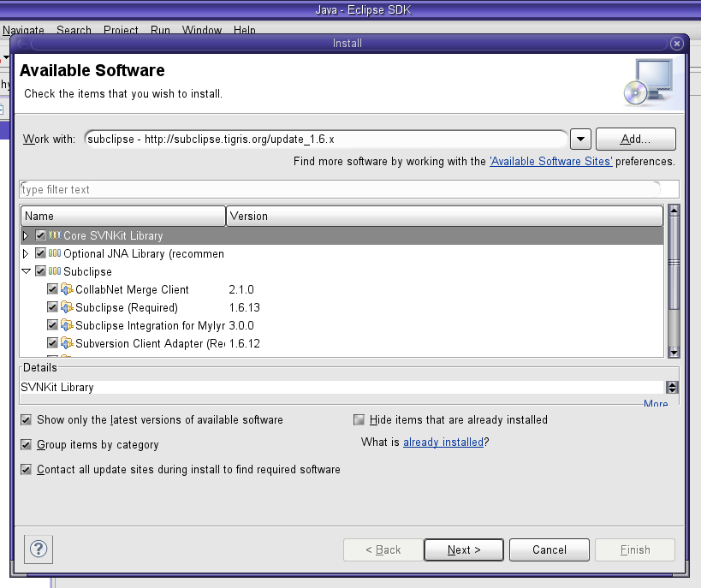Click the Core SVNKit Library category icon
Image resolution: width=701 pixels, height=588 pixels.
[x=55, y=235]
